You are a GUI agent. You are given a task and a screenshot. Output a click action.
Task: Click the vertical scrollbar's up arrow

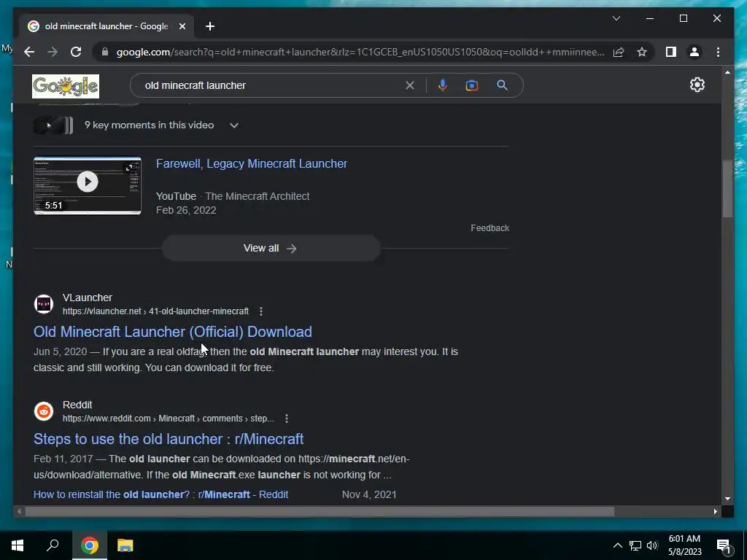(x=727, y=72)
